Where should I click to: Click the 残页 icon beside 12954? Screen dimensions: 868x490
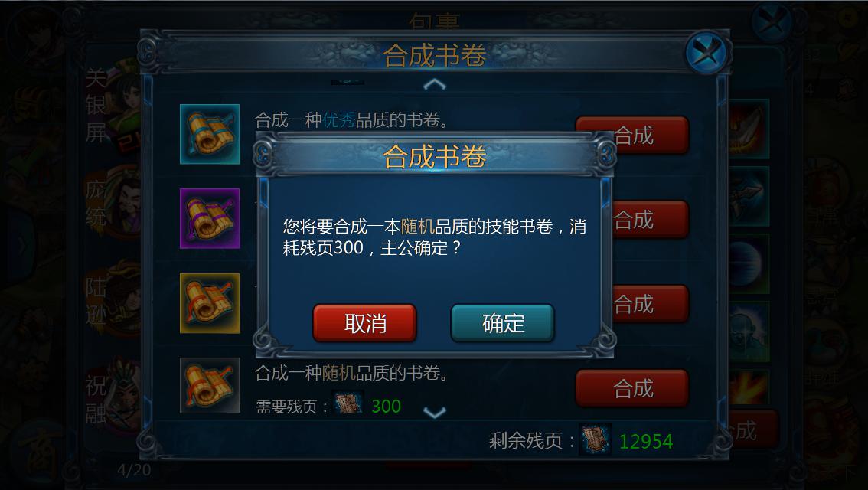point(595,439)
